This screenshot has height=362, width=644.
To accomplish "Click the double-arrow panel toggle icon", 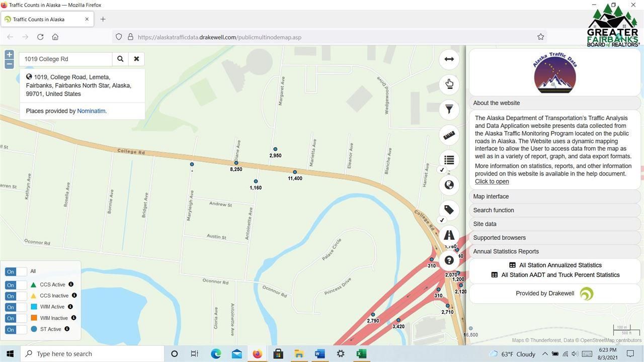I will tap(449, 59).
